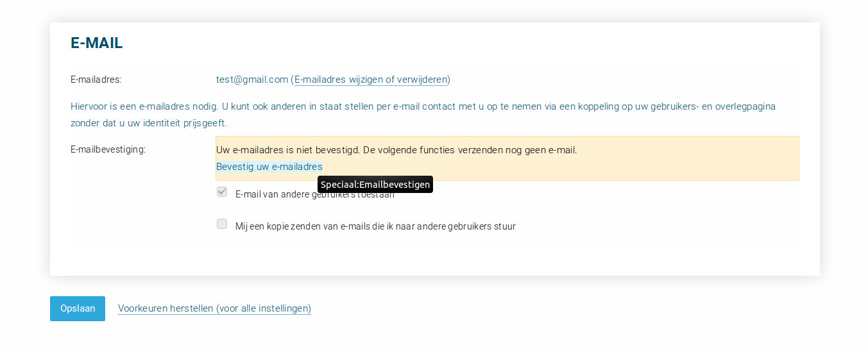
Task: Click 'De volgende functies verzenden nog geen e-mail'
Action: (470, 150)
